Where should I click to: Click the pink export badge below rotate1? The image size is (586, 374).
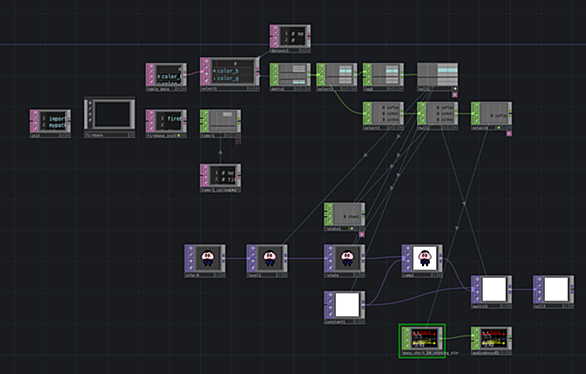coord(362,234)
